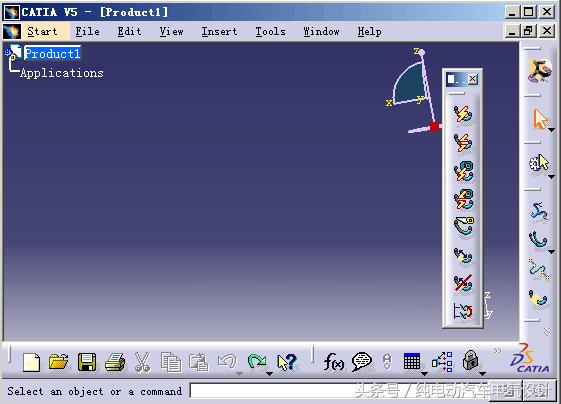
Task: Open the Help menu
Action: 369,31
